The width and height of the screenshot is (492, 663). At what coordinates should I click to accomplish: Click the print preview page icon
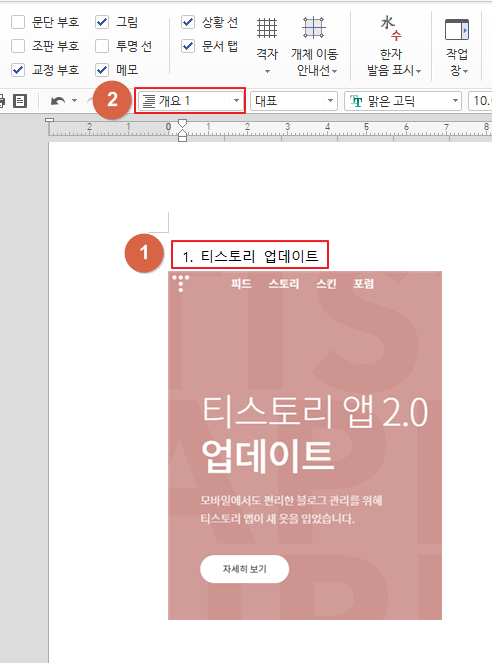pyautogui.click(x=20, y=101)
